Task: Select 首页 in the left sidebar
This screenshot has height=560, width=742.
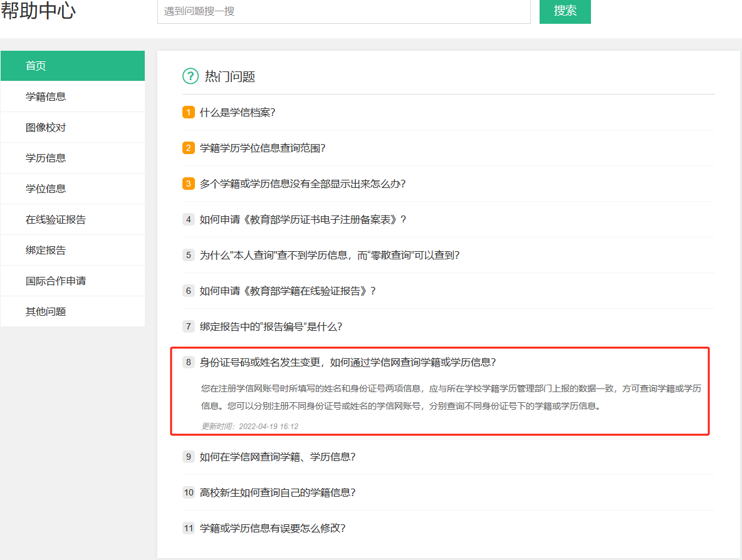Action: [72, 66]
